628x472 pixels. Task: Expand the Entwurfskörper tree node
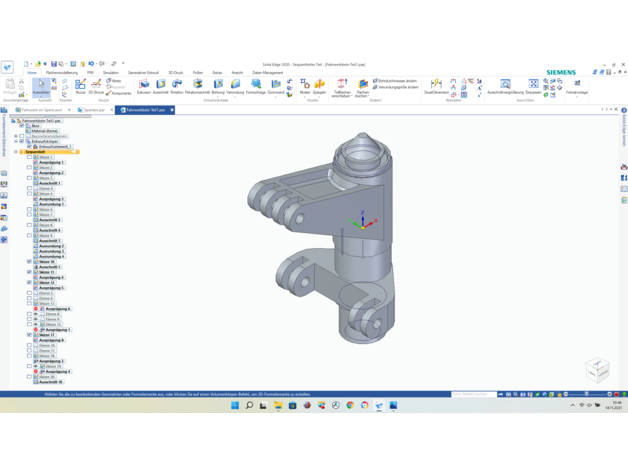(16, 141)
